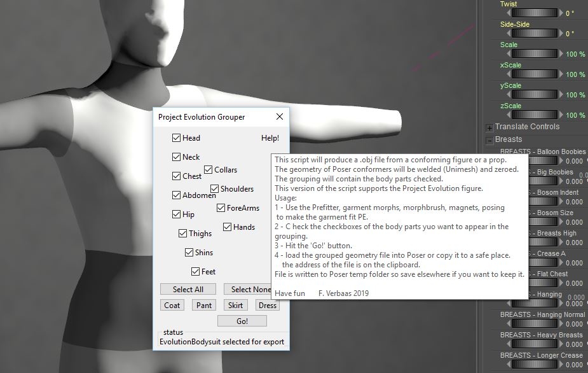Screen dimensions: 588x373
Task: Open Side-Side parameter options arrow
Action: pyautogui.click(x=561, y=34)
